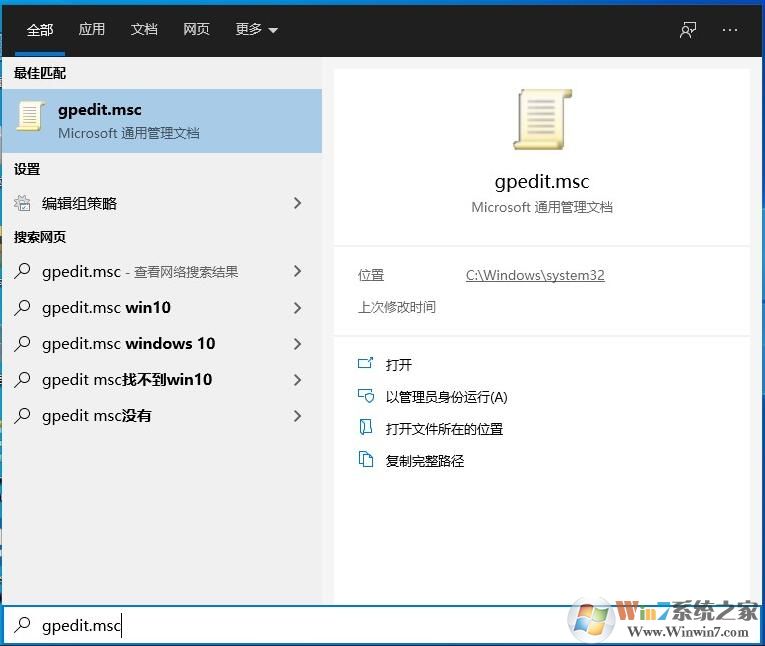Select the gpedit.msc best match result
This screenshot has height=646, width=765.
tap(162, 121)
